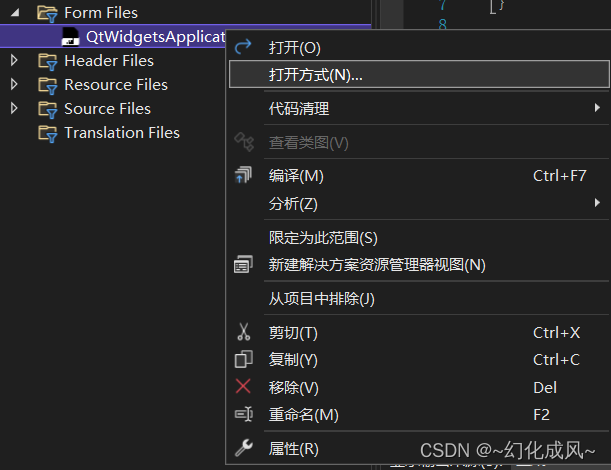Click the red X remove icon
This screenshot has width=611, height=470.
coord(243,387)
